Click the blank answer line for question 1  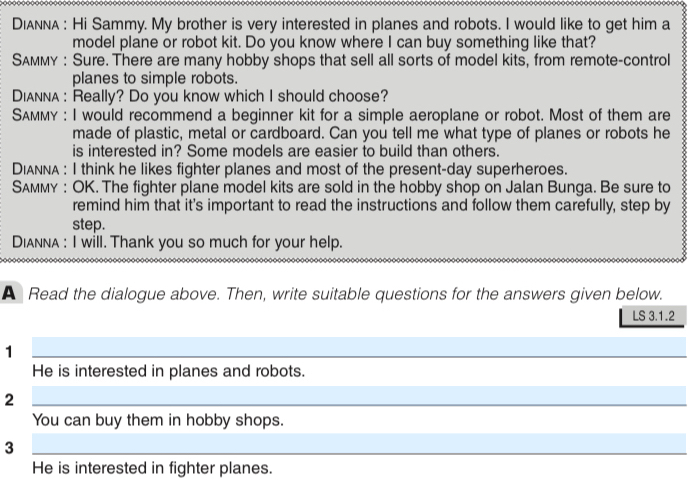[x=359, y=347]
